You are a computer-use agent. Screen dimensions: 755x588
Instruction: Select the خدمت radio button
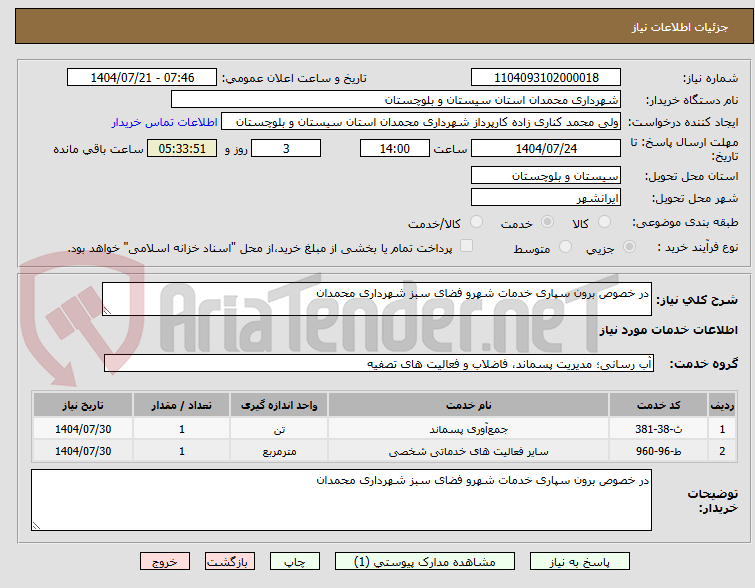(547, 222)
